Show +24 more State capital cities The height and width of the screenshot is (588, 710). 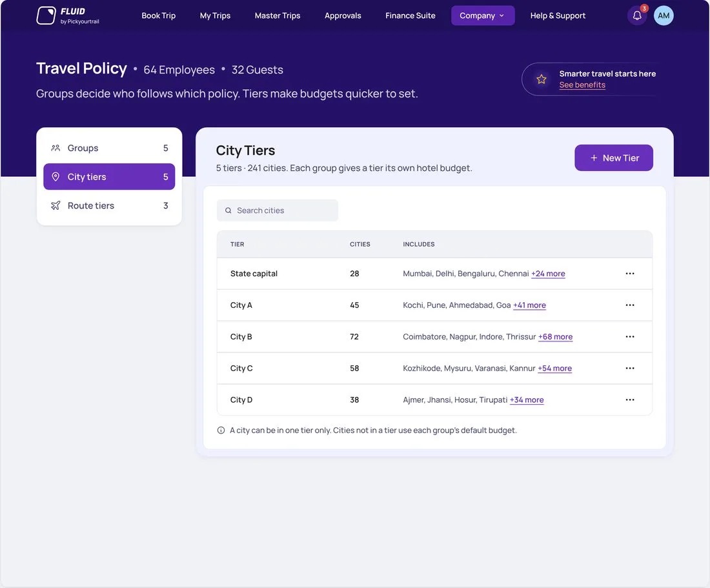[x=548, y=274]
